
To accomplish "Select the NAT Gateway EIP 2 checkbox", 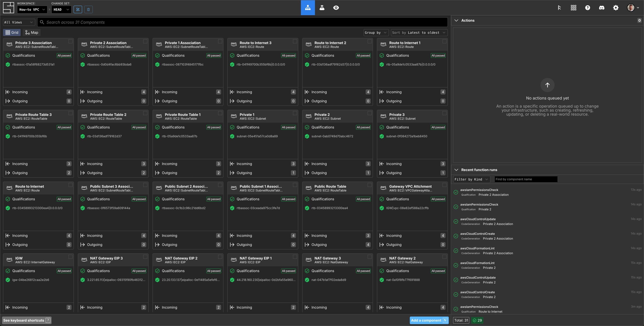I will 220,257.
